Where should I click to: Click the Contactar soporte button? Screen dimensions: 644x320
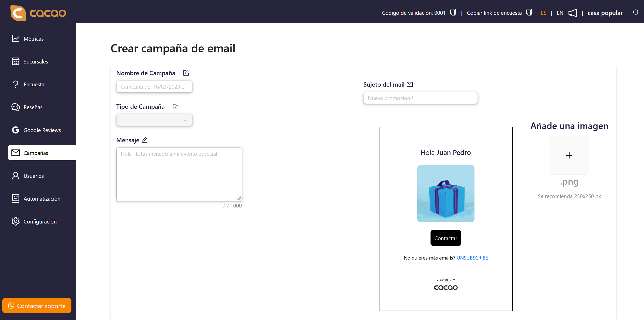coord(37,306)
